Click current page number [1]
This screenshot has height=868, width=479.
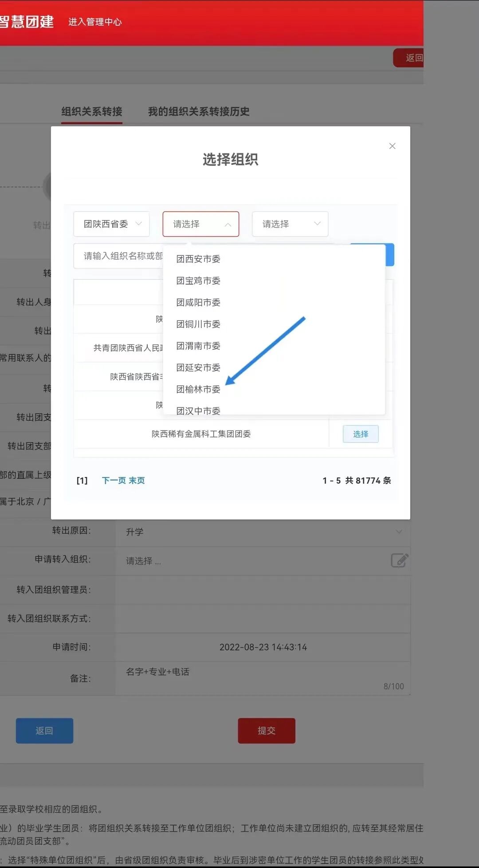click(82, 481)
